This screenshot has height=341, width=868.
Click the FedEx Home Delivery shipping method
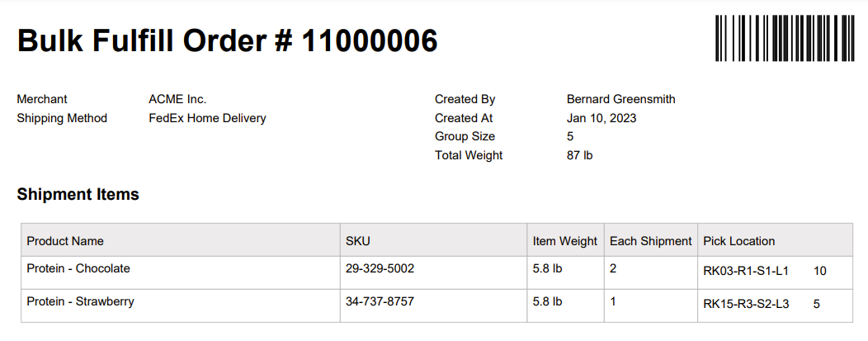point(207,118)
